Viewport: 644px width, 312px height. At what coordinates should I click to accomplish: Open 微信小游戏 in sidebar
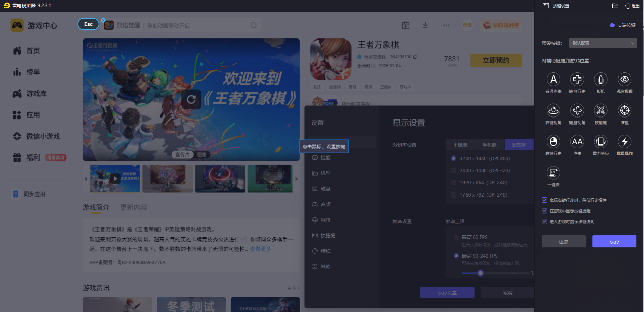coord(37,136)
